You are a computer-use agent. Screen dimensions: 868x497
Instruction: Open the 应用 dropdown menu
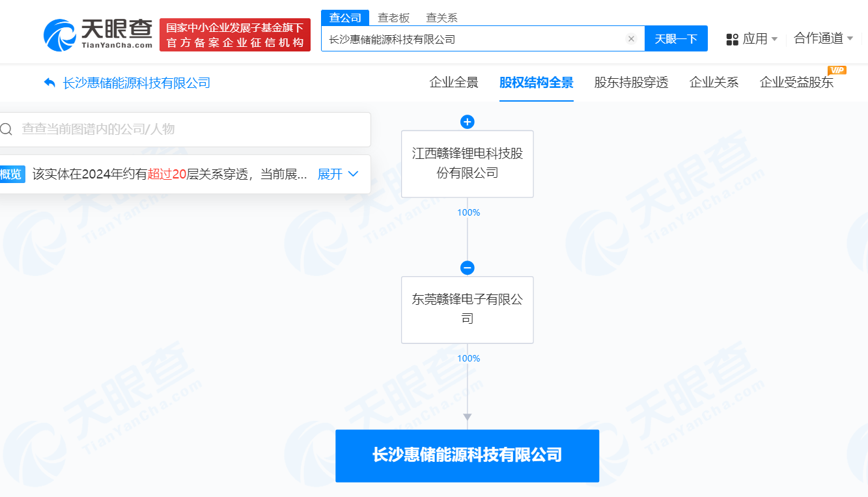point(751,38)
